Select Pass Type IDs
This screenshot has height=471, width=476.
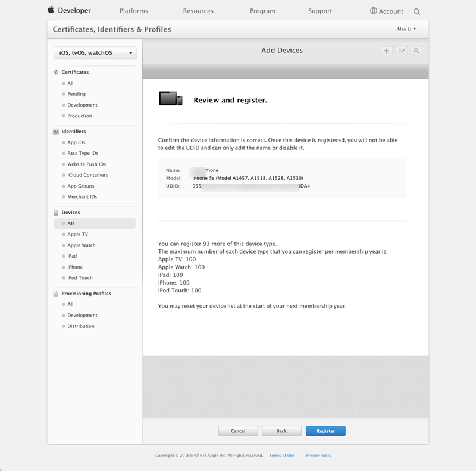click(83, 153)
